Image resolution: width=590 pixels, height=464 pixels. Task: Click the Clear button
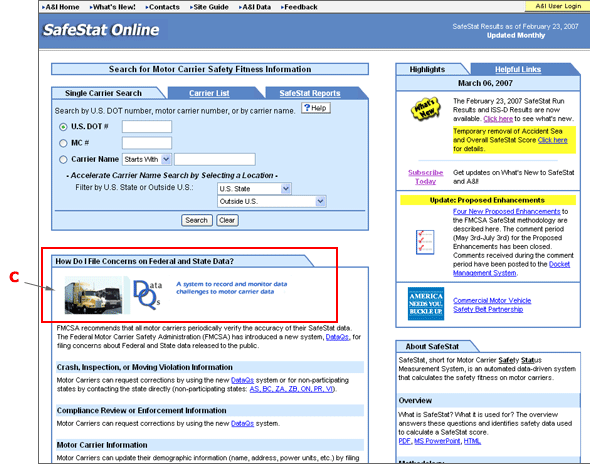(x=227, y=221)
